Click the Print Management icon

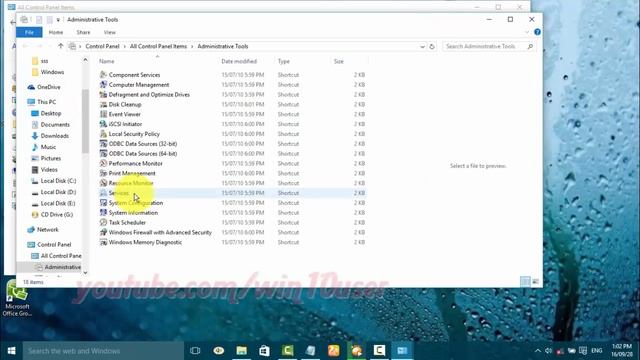[x=103, y=173]
